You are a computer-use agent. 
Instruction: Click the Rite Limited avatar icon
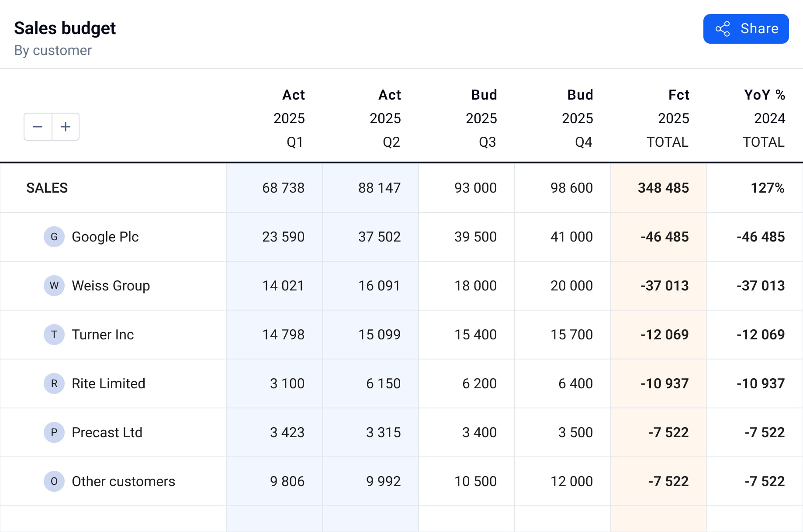(54, 383)
